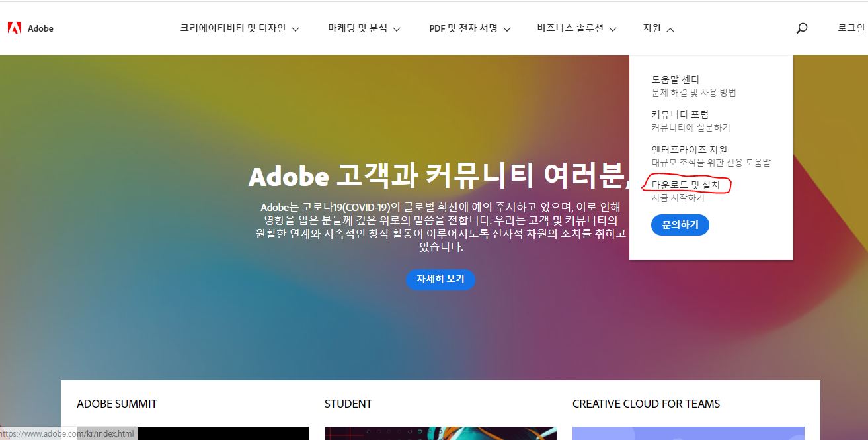
Task: Click the 커뮤니티에 질문하기 subtitle
Action: click(691, 128)
